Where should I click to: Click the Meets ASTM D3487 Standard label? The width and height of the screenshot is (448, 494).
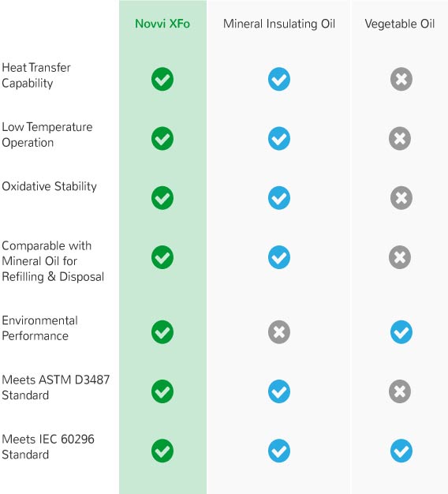(56, 387)
